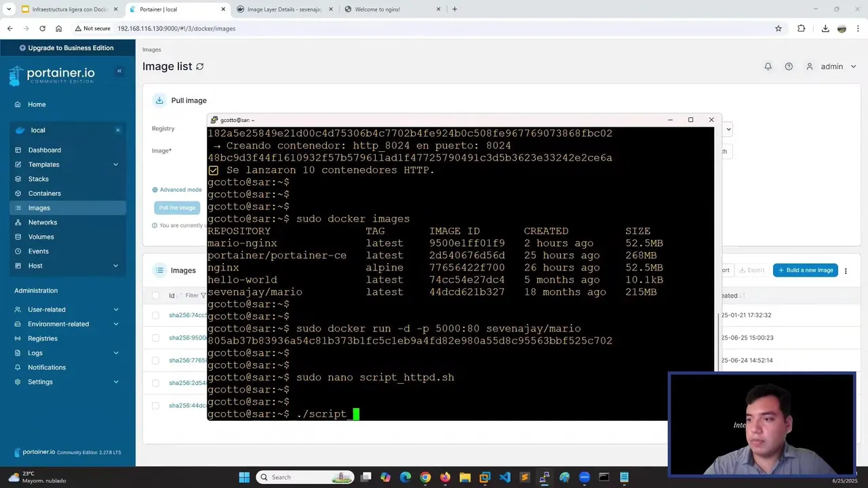Go to browser home page
This screenshot has height=488, width=868.
point(59,28)
